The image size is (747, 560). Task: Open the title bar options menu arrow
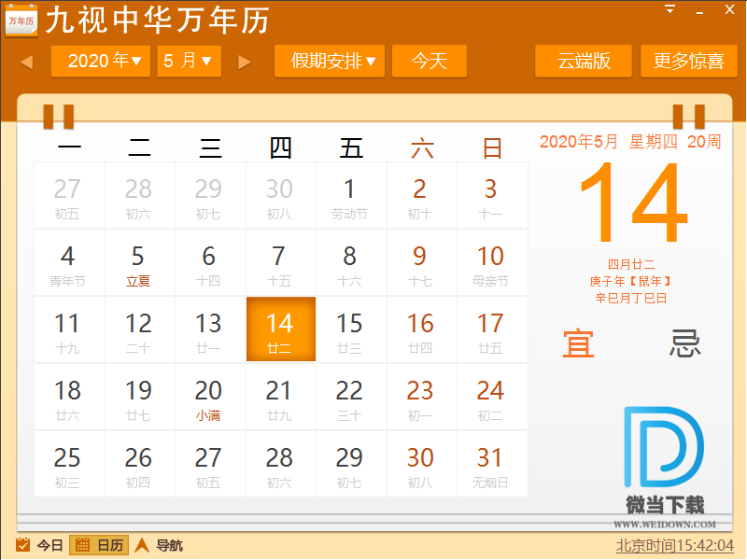[x=669, y=9]
